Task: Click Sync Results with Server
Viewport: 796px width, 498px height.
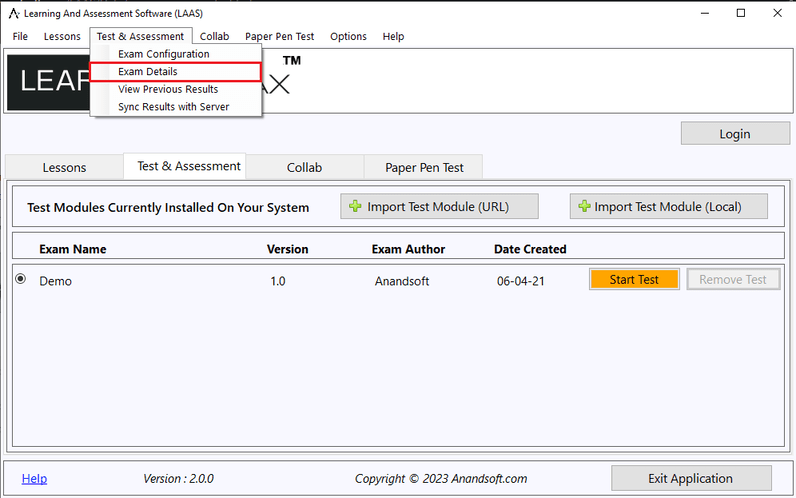Action: 173,107
